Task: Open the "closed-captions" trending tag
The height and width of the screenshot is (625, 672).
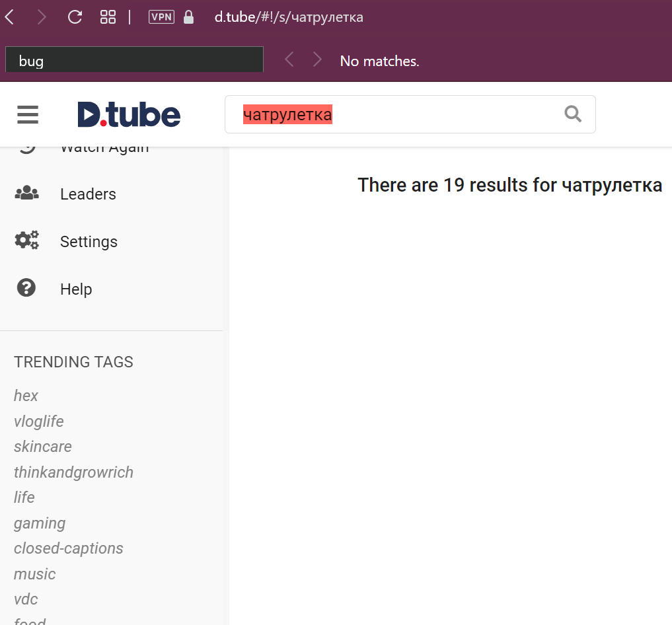Action: 68,548
